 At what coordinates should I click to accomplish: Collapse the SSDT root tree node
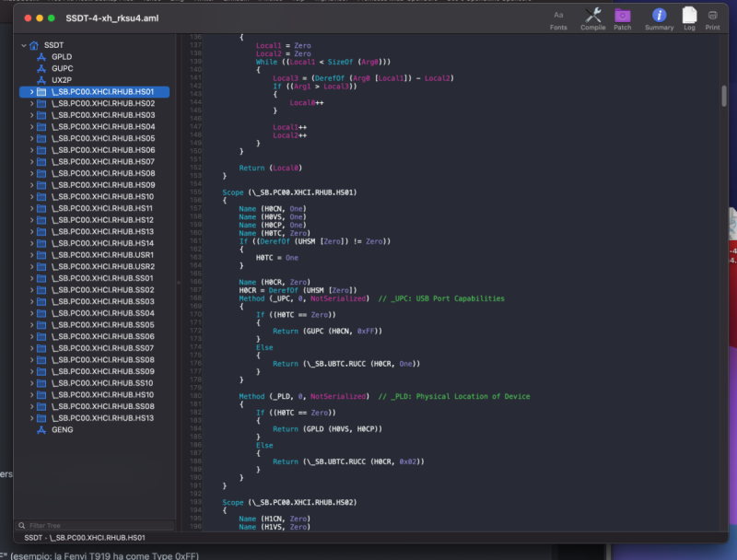pos(22,45)
